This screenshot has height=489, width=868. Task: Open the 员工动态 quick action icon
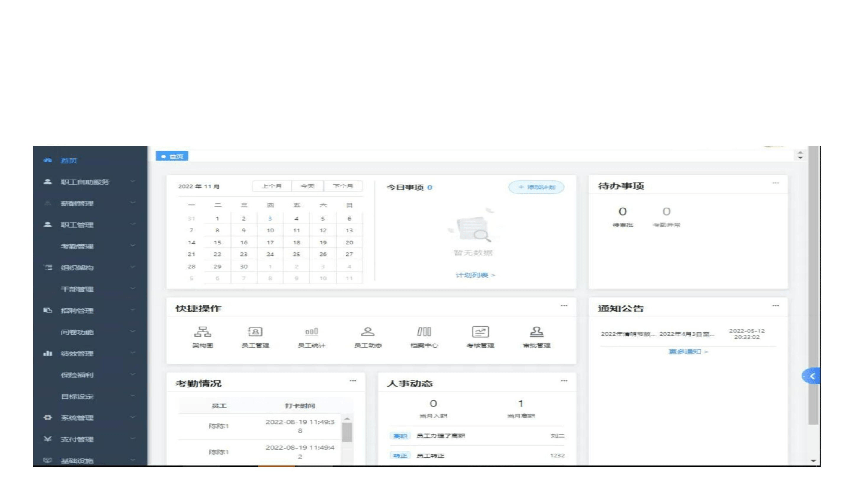(x=368, y=332)
